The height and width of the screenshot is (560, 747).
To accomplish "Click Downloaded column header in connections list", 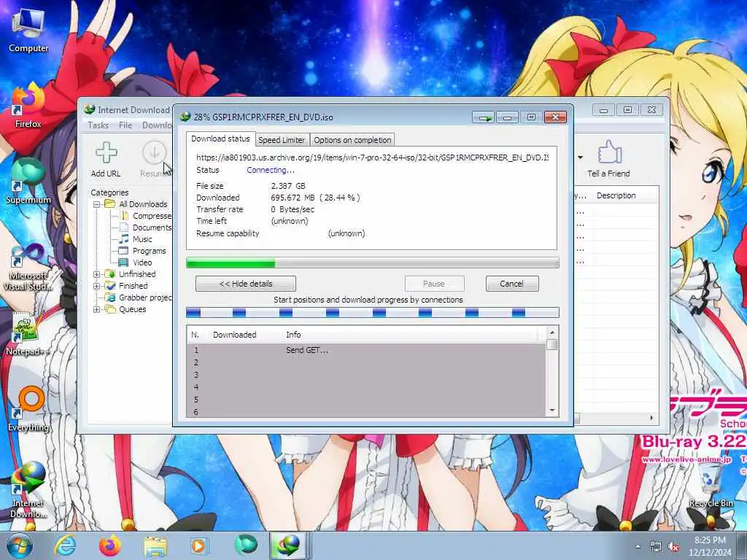I will click(234, 335).
